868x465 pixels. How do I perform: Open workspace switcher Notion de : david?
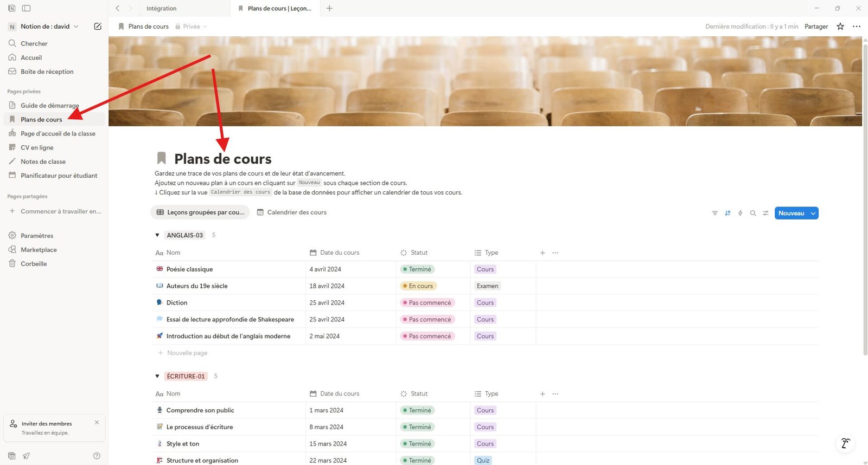click(44, 26)
